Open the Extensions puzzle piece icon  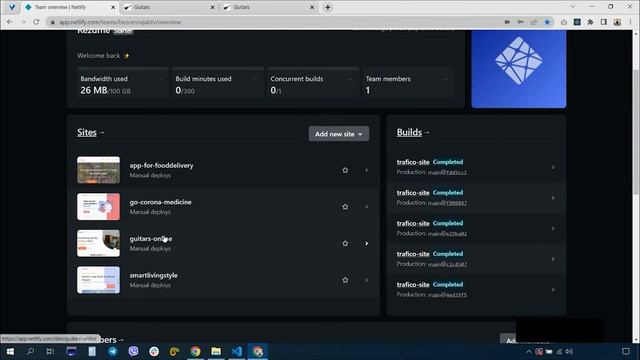[x=590, y=22]
